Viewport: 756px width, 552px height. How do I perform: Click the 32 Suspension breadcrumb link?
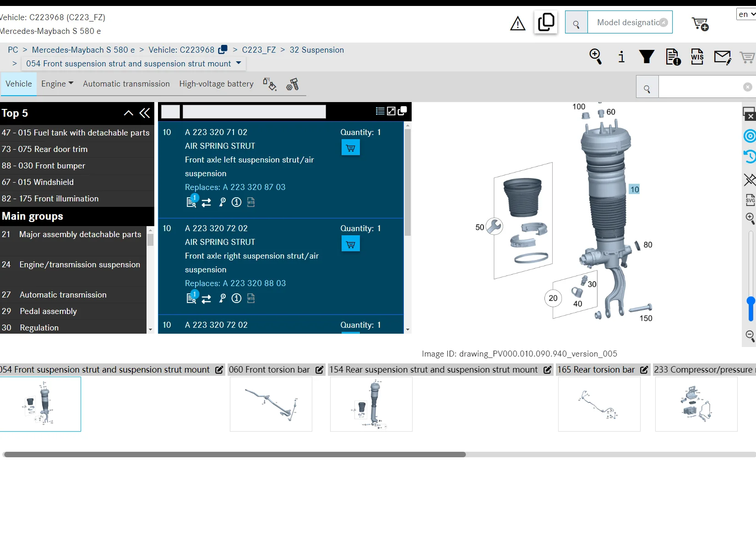(x=316, y=50)
